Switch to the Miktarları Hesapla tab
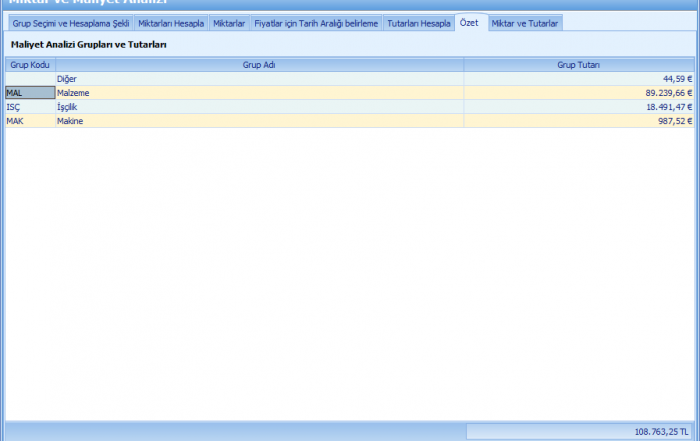 (170, 23)
